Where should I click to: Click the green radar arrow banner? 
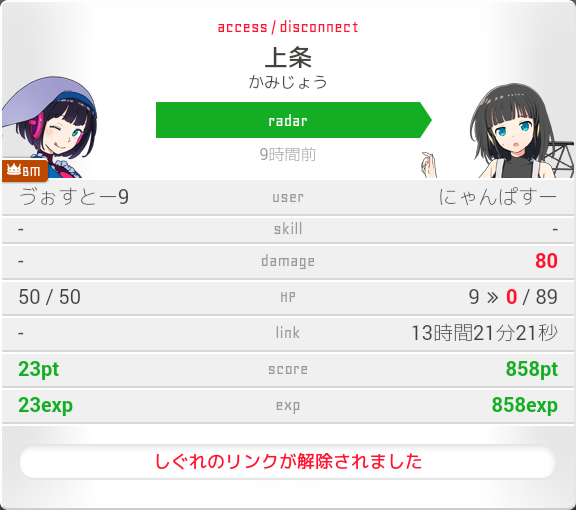pos(294,120)
